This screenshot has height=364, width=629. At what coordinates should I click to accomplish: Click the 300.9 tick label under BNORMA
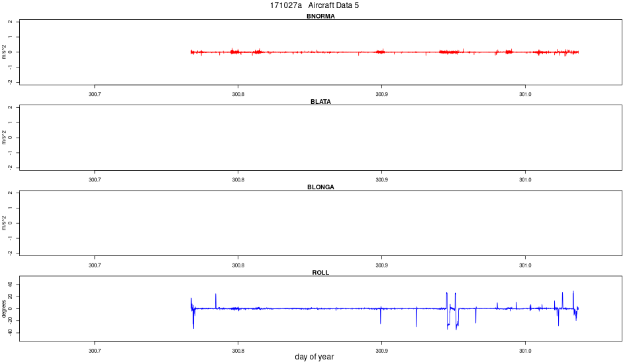(x=381, y=94)
